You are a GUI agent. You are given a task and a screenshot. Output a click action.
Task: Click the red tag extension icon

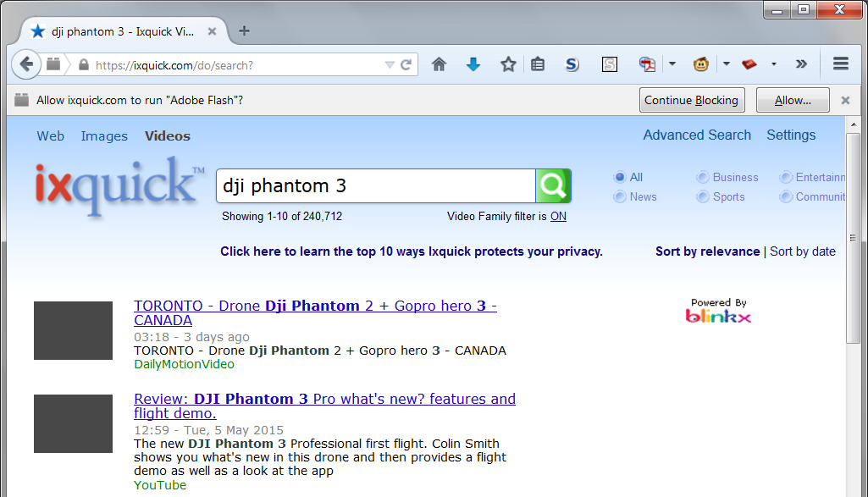click(749, 64)
